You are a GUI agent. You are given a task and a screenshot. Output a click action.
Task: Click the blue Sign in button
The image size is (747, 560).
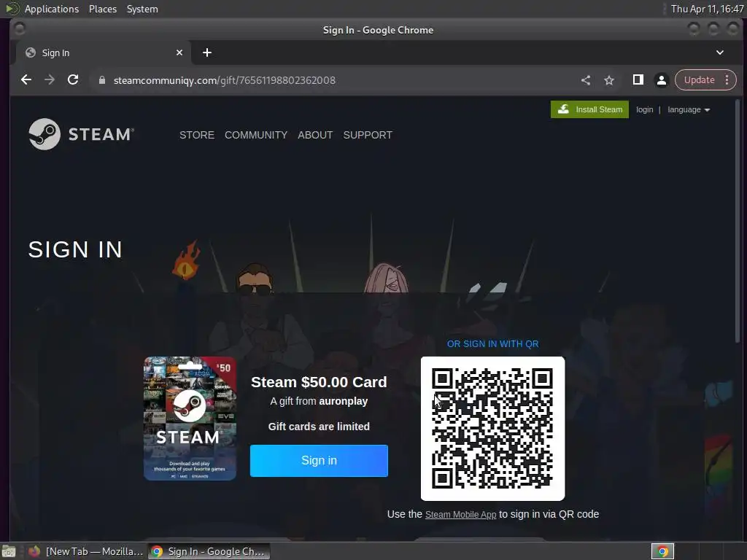click(320, 461)
